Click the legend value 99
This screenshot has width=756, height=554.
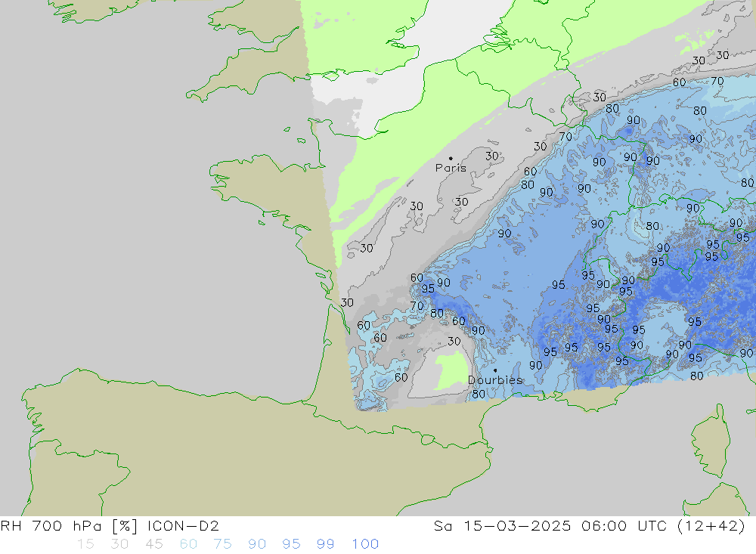tap(325, 544)
